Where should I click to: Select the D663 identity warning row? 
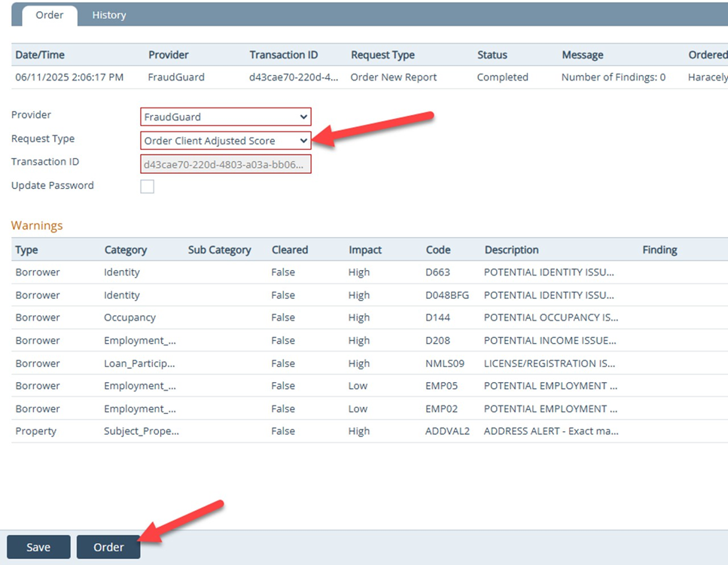[301, 272]
